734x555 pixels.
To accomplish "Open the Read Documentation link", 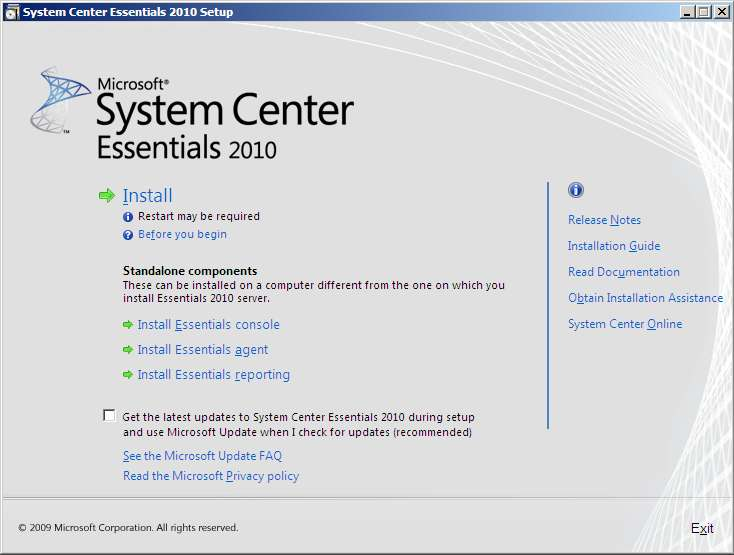I will [x=624, y=272].
